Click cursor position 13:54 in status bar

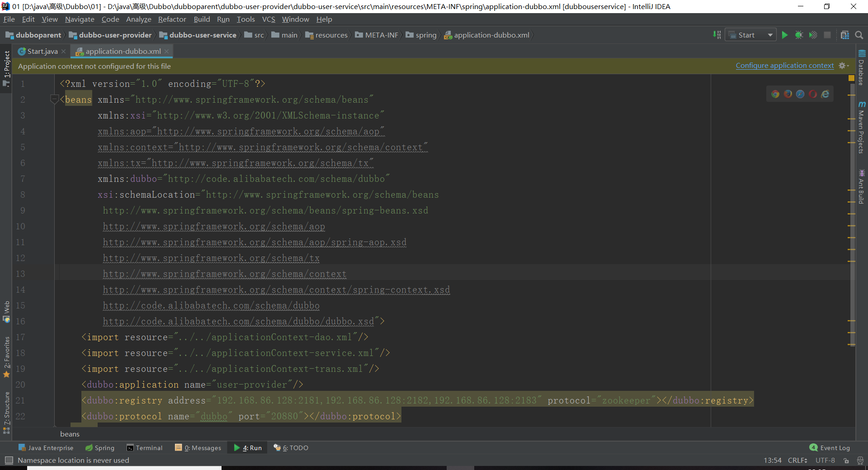[x=772, y=461]
